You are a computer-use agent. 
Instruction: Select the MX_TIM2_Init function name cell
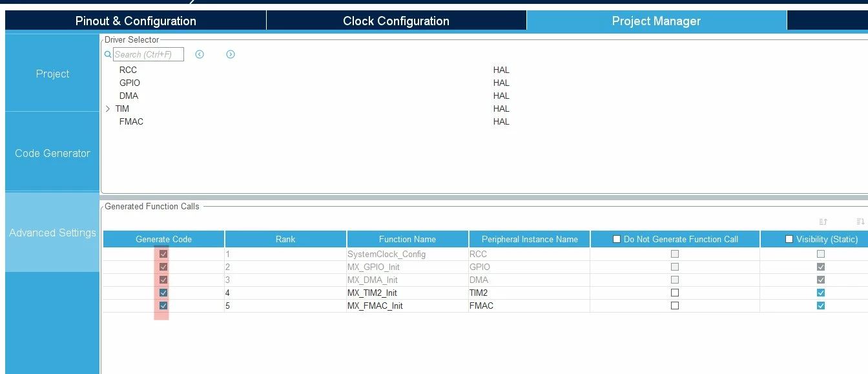pyautogui.click(x=408, y=293)
